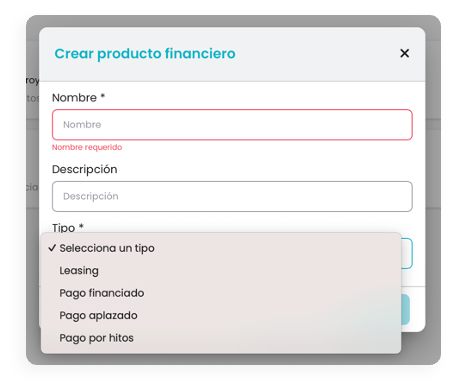Click the partially hidden teal submit button
Screen dimensions: 456x391
405,309
